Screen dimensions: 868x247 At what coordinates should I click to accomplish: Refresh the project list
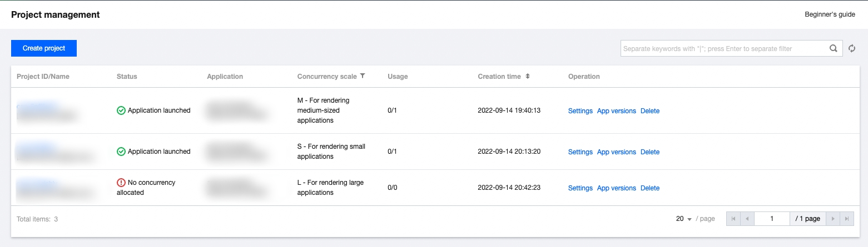coord(851,48)
